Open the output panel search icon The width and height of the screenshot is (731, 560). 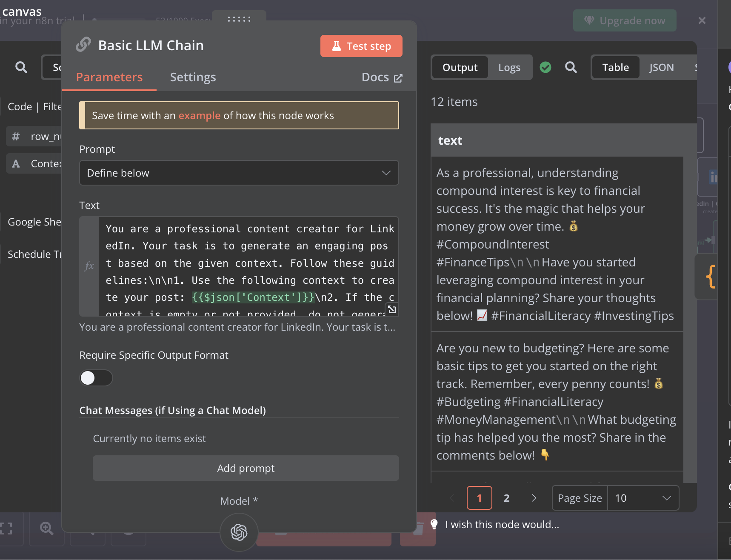pyautogui.click(x=571, y=67)
